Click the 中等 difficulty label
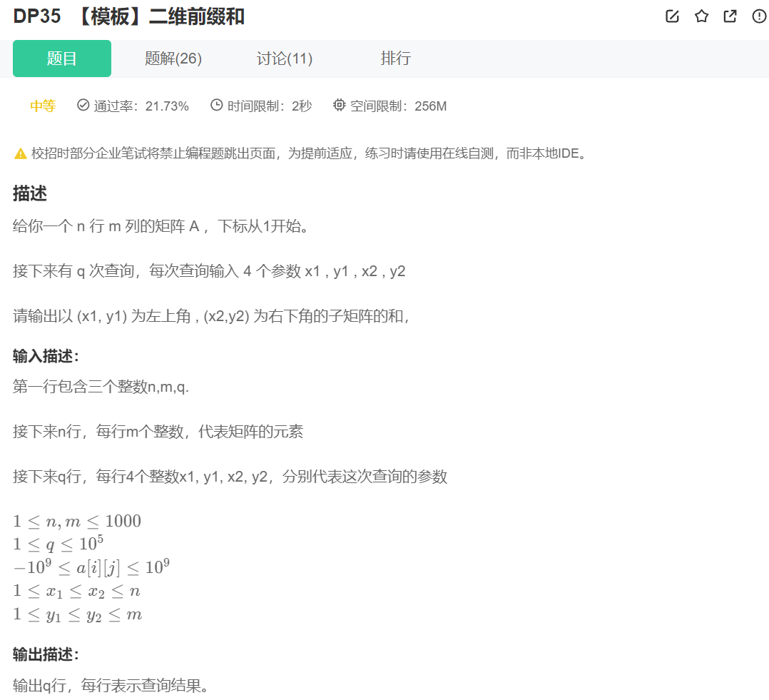Image resolution: width=769 pixels, height=700 pixels. 43,106
